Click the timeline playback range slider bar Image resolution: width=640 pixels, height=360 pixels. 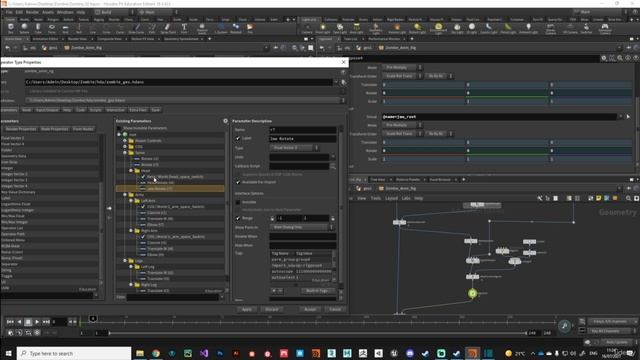pyautogui.click(x=318, y=333)
